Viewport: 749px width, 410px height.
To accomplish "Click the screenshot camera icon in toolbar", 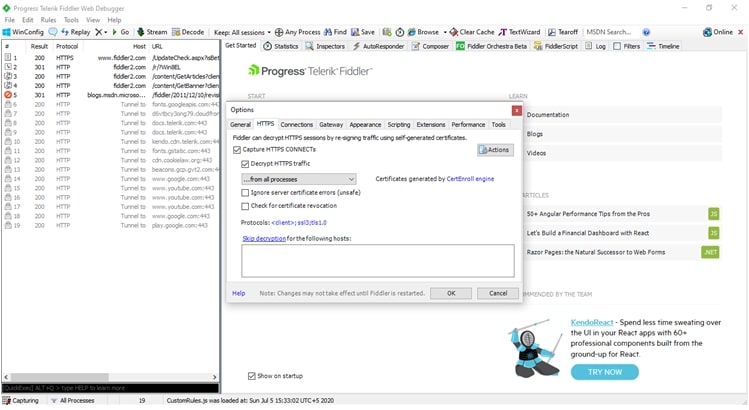I will click(387, 32).
